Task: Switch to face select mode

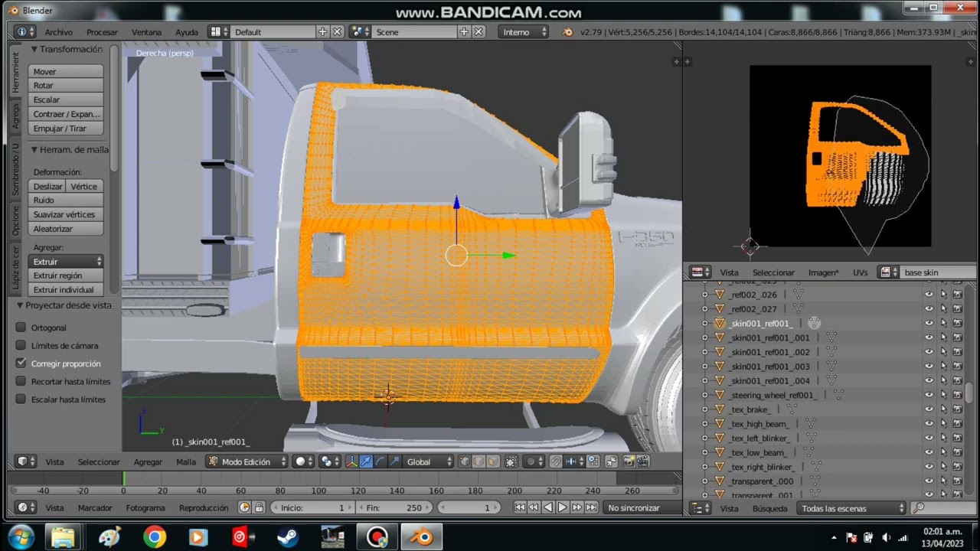Action: coord(493,461)
